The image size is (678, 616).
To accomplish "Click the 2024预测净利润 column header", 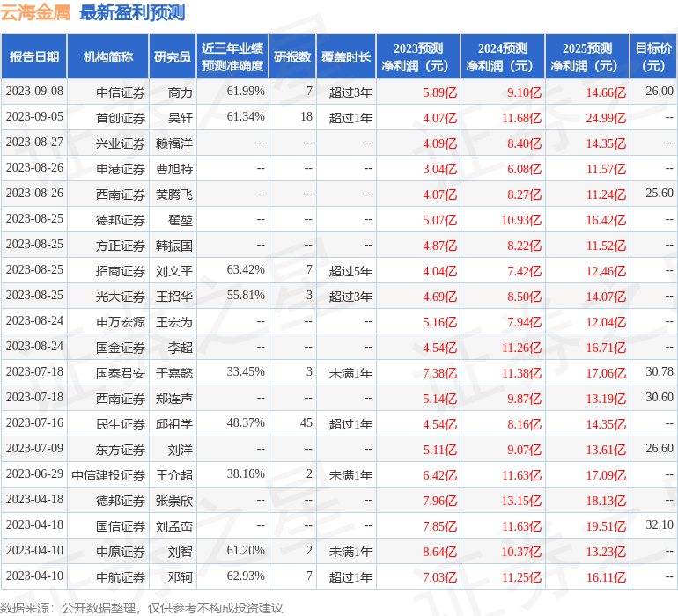I will [503, 56].
